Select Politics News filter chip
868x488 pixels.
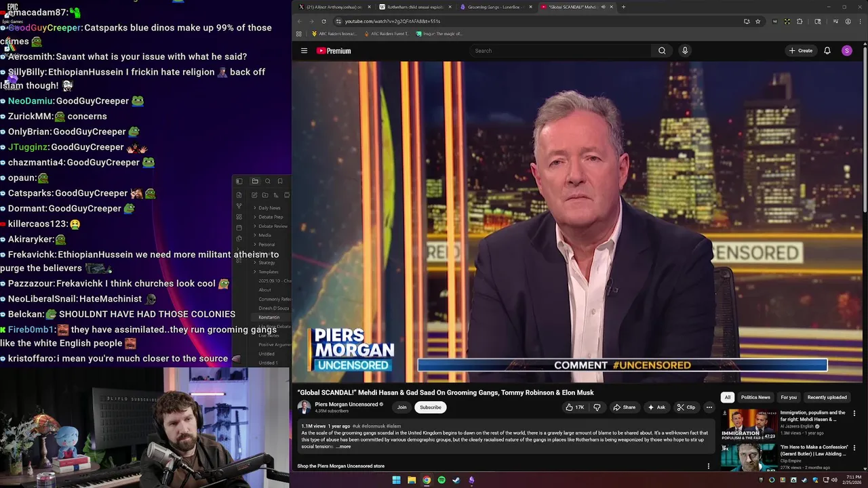tap(755, 397)
